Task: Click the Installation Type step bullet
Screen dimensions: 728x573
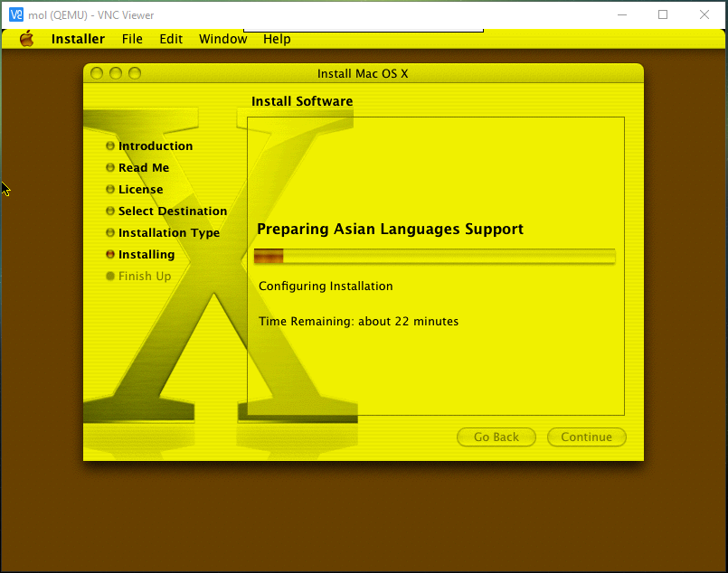Action: 110,232
